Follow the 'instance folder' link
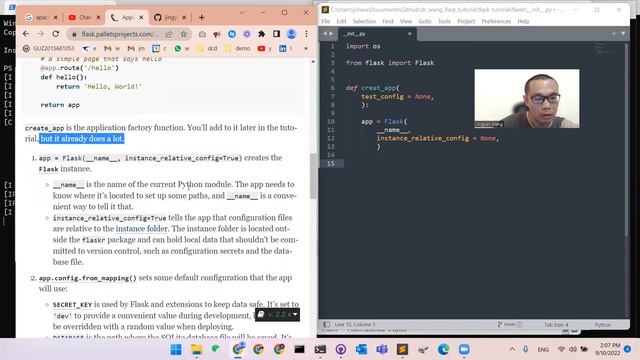Screen dimensions: 640x360 tap(141, 229)
